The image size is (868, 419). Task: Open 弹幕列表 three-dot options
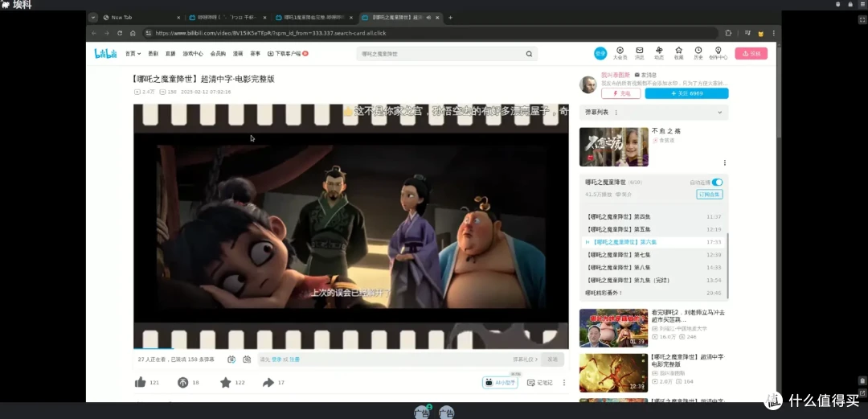(x=616, y=113)
